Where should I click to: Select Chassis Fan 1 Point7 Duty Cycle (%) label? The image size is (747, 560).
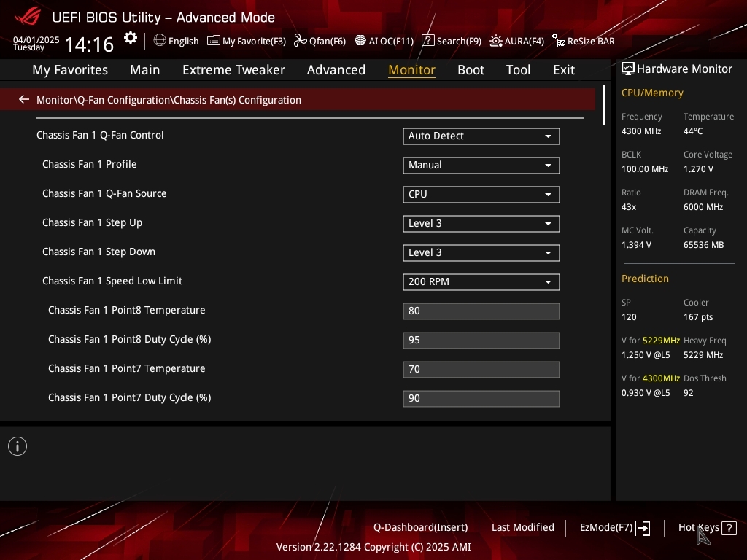point(130,397)
